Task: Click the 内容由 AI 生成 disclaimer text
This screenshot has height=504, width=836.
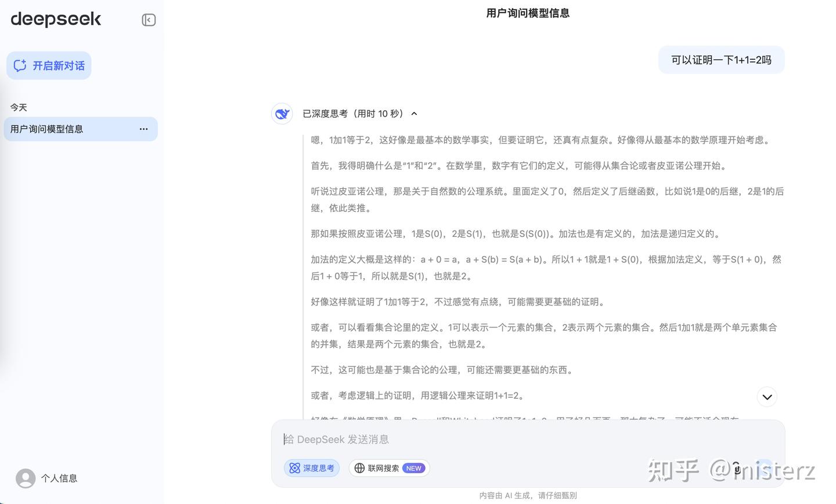Action: [528, 495]
